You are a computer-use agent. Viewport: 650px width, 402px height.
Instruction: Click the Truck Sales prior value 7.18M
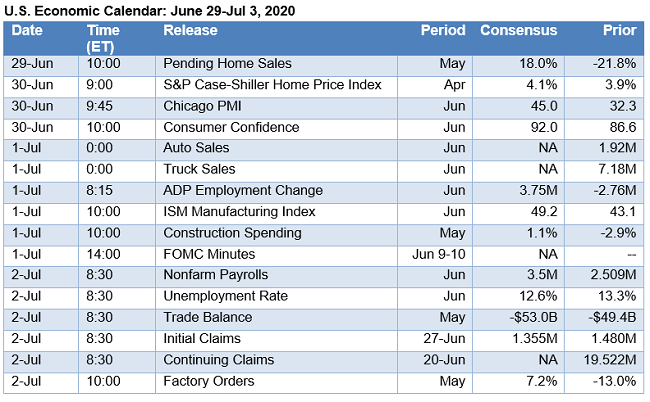click(616, 169)
